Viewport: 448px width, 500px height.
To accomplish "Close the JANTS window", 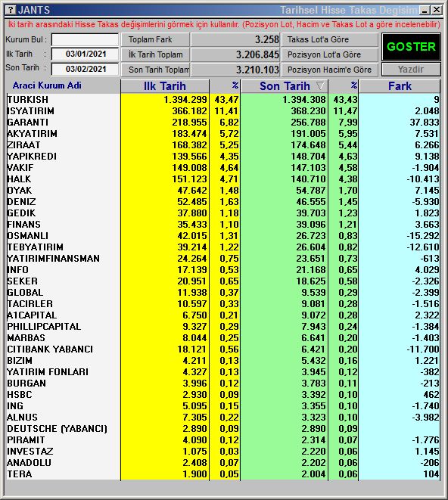I will (437, 10).
